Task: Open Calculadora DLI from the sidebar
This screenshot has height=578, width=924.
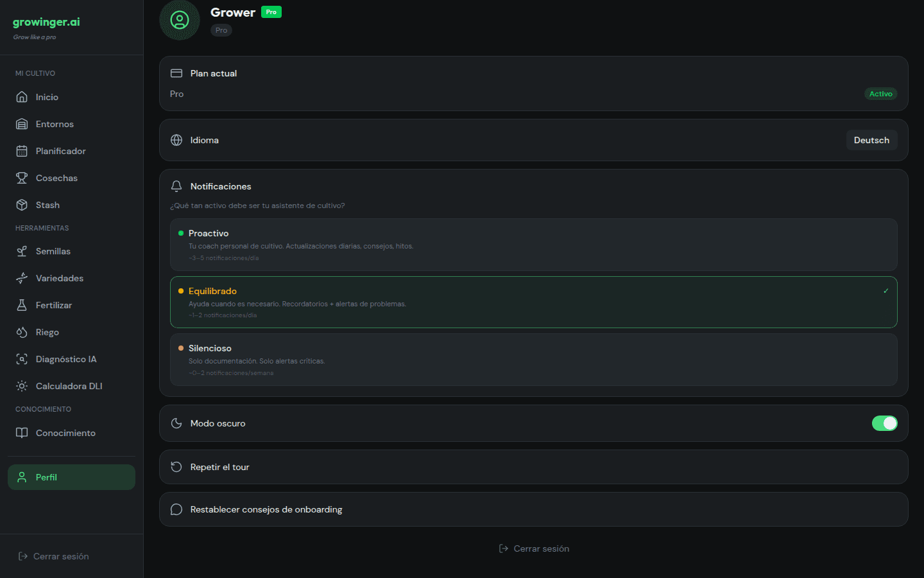Action: (71, 386)
